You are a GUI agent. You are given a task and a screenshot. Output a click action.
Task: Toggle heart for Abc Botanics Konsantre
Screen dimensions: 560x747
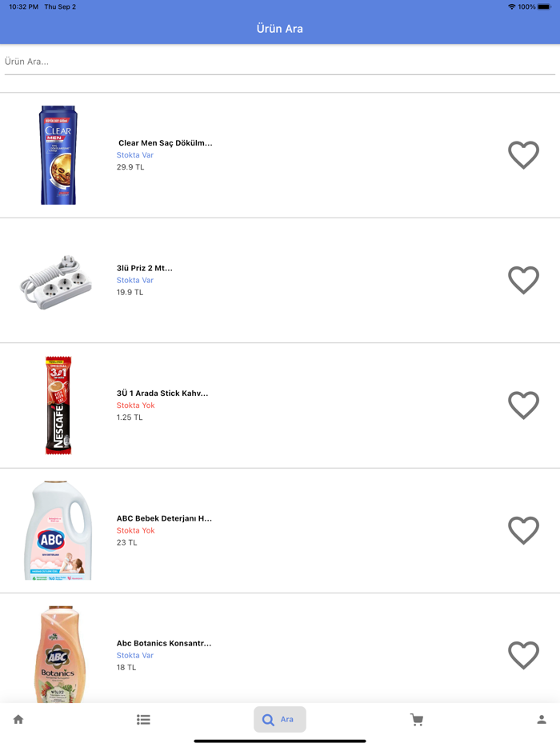pos(524,655)
